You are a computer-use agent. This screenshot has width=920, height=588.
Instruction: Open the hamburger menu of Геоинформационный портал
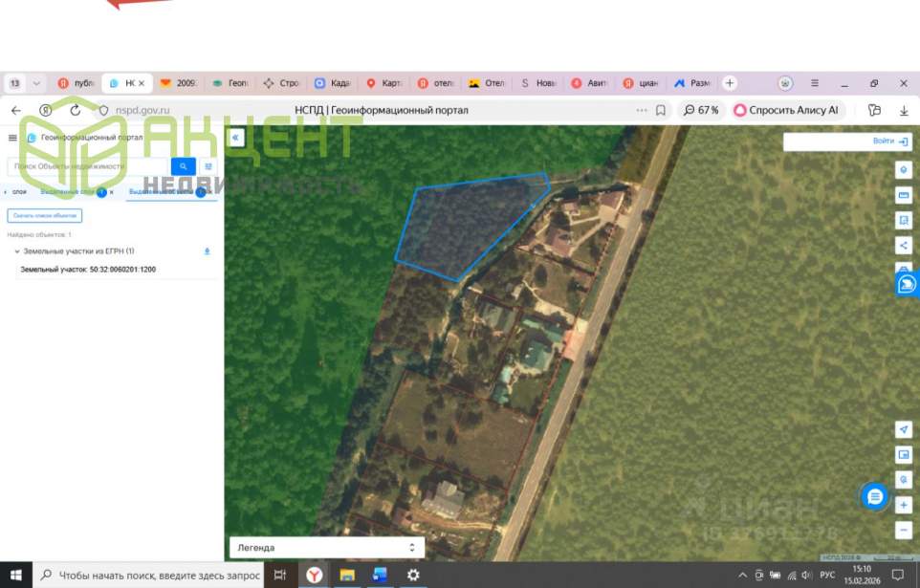click(x=12, y=138)
